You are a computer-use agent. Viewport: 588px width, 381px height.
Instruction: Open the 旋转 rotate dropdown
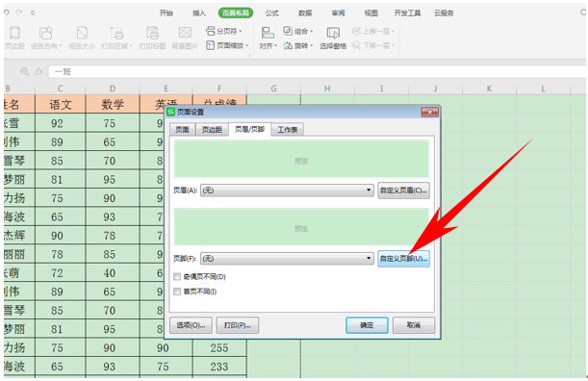click(298, 46)
